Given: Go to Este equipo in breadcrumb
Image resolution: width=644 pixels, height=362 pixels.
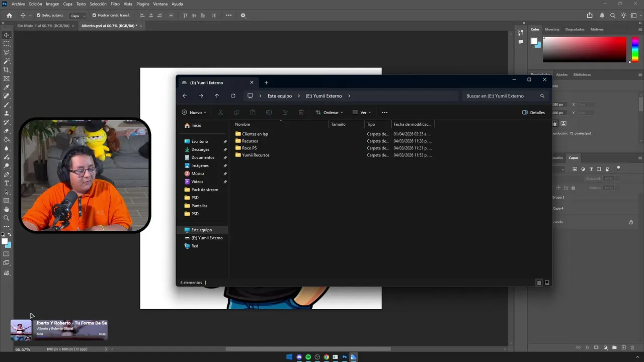Looking at the screenshot, I should click(280, 96).
